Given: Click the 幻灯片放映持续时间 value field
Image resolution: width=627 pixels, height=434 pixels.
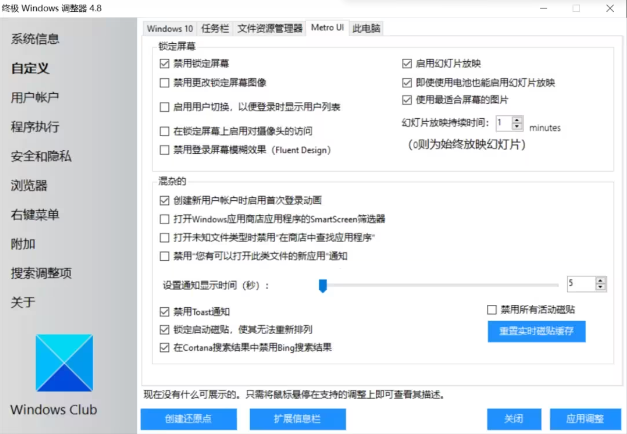Looking at the screenshot, I should click(x=505, y=123).
